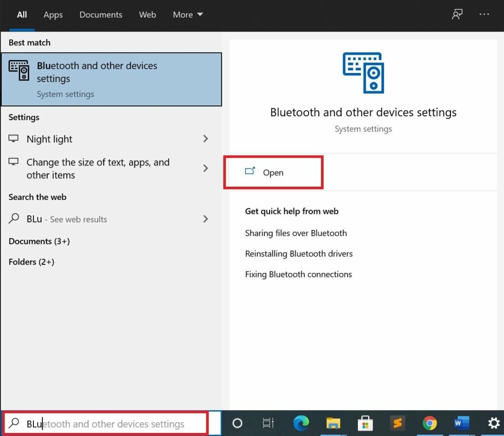Viewport: 504px width, 436px height.
Task: Click the Cortana circle icon in taskbar
Action: 237,423
